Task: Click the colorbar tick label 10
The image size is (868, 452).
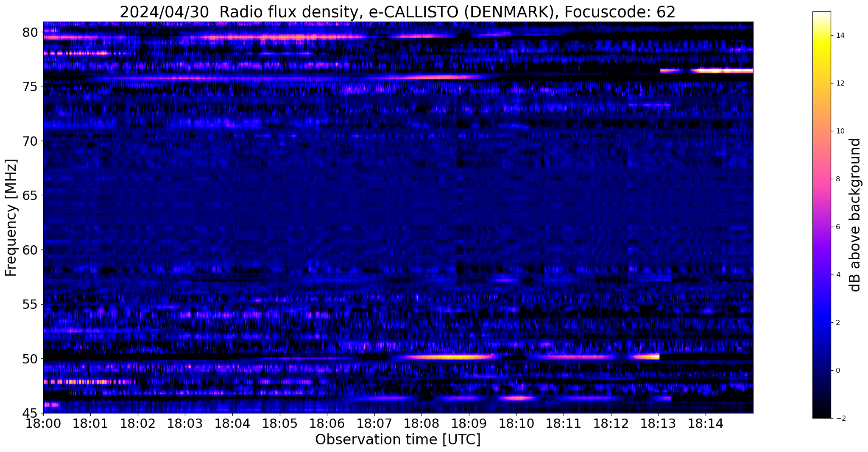Action: coord(840,131)
